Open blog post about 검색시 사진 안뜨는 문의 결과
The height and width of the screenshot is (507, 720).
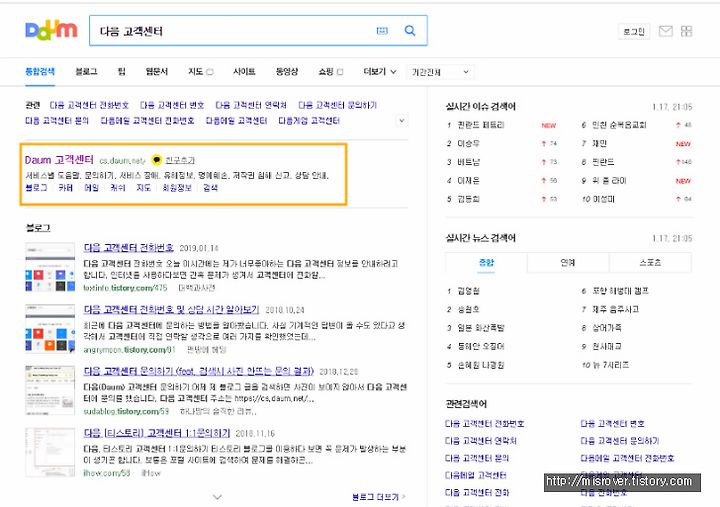[x=199, y=371]
